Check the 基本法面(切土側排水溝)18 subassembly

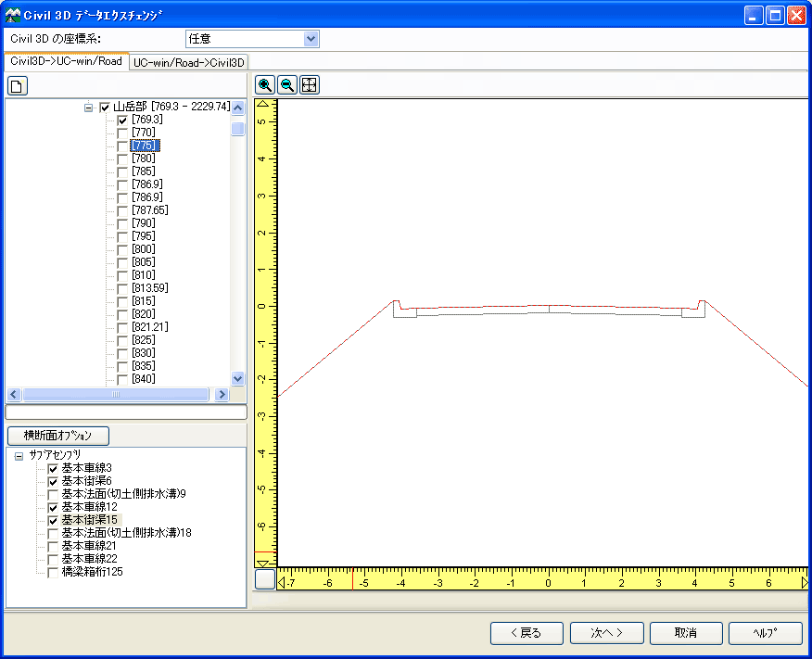pyautogui.click(x=53, y=533)
